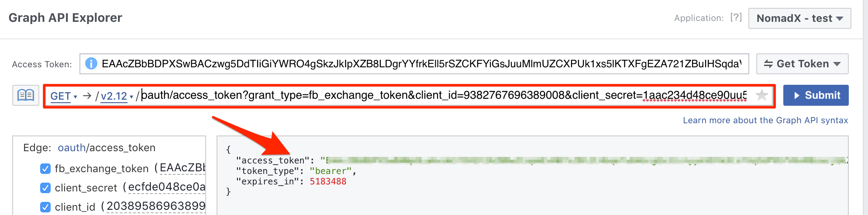Click the expires_in value 5183488
868x215 pixels.
328,181
